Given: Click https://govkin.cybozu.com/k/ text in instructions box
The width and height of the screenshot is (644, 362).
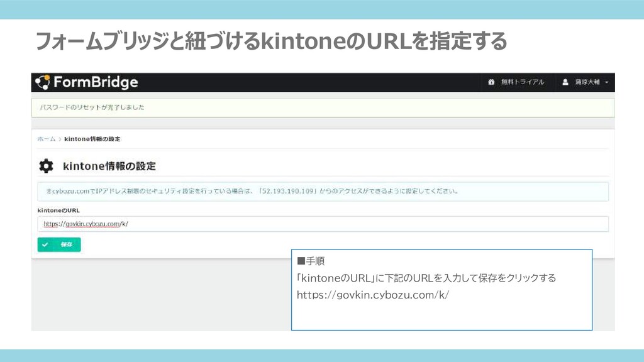Looking at the screenshot, I should (373, 295).
